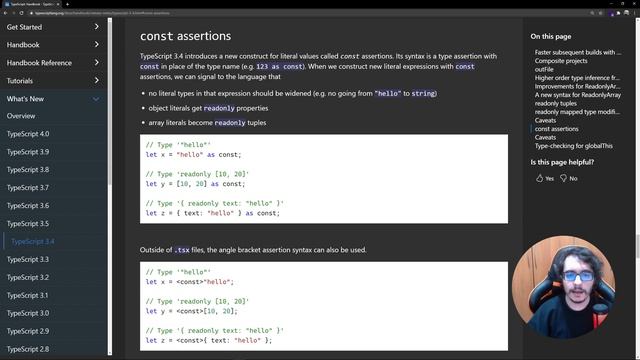640x360 pixels.
Task: Open TypeScript 3.2 release notes
Action: (28, 278)
